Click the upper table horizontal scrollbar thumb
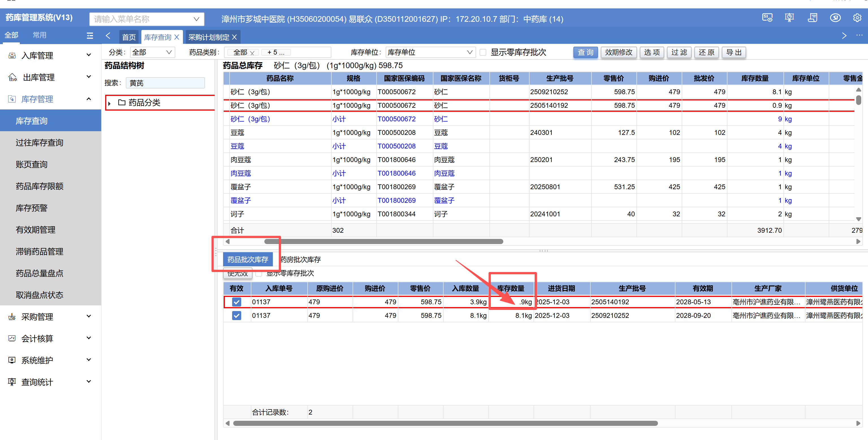The width and height of the screenshot is (868, 440). click(383, 241)
